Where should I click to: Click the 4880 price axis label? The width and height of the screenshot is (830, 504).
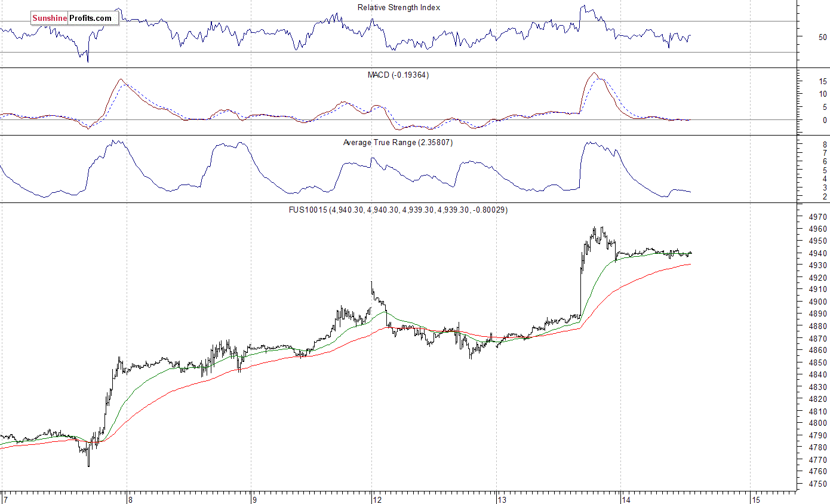pyautogui.click(x=819, y=326)
